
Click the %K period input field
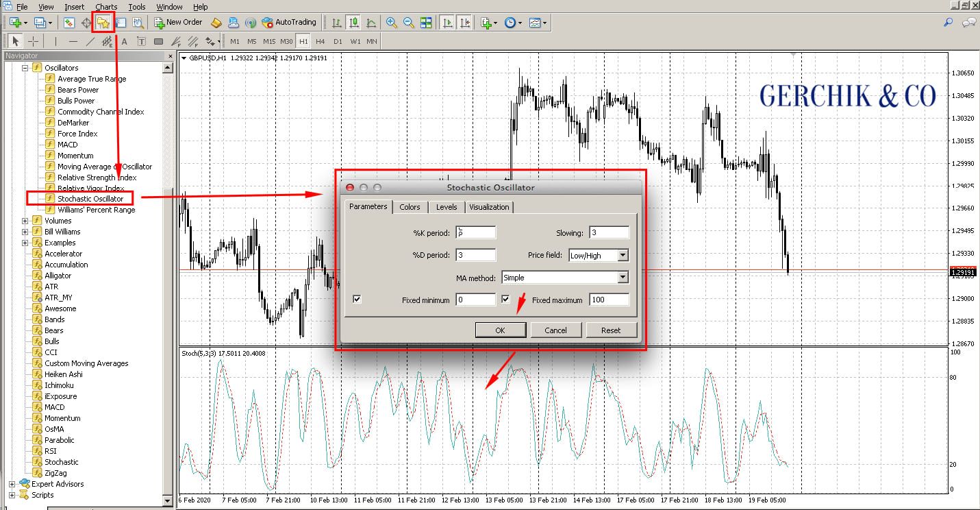point(475,232)
